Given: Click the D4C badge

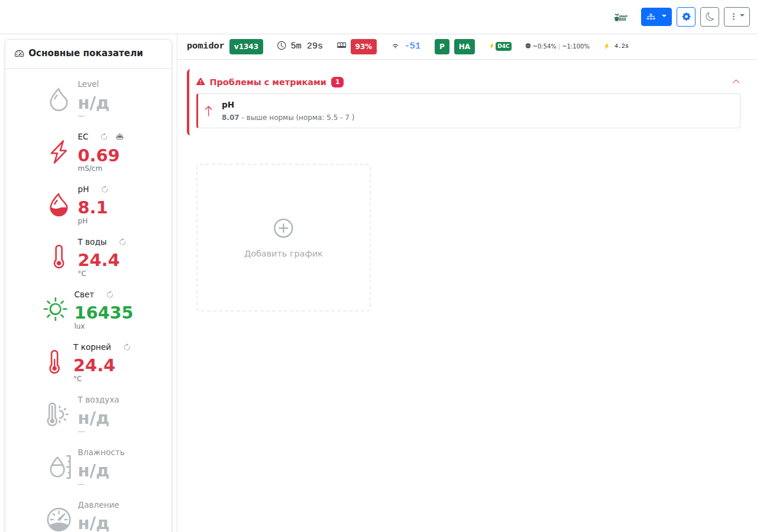Looking at the screenshot, I should [x=503, y=46].
